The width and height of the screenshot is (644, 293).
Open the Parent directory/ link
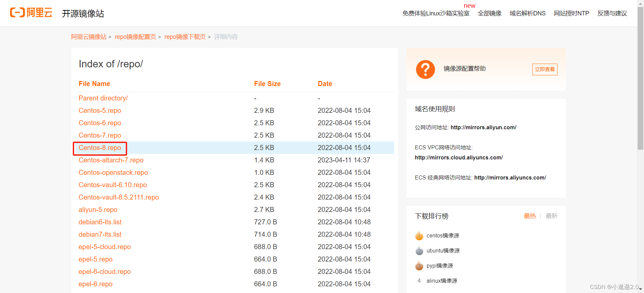coord(103,98)
